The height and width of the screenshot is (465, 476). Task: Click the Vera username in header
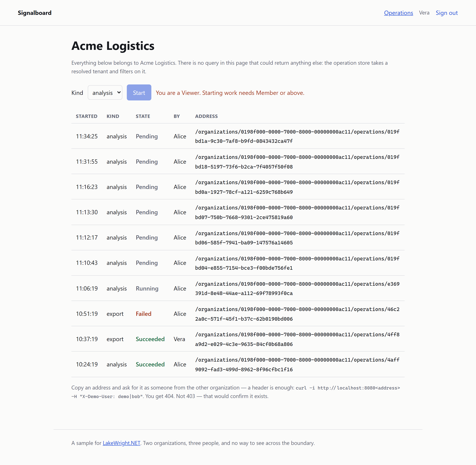(424, 13)
